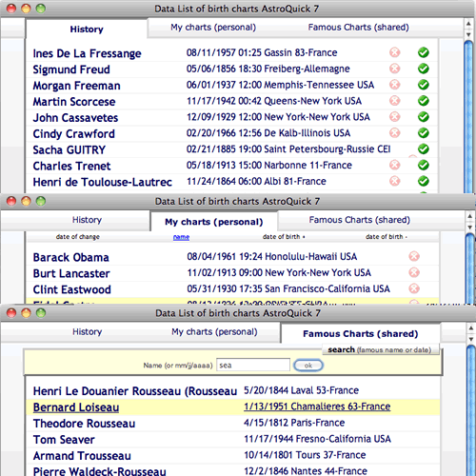Select green check on Martin Scorcese row
This screenshot has width=476, height=476.
click(x=424, y=101)
